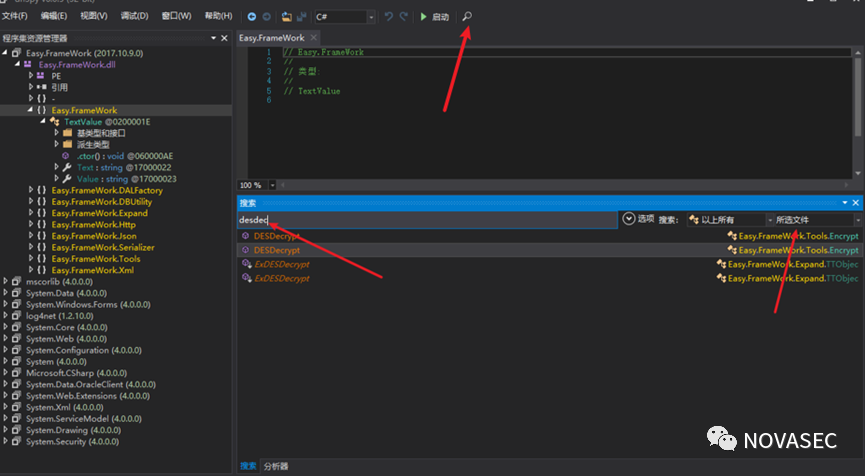Select Easy.FrameWork.Xml namespace
The height and width of the screenshot is (476, 865).
click(93, 270)
